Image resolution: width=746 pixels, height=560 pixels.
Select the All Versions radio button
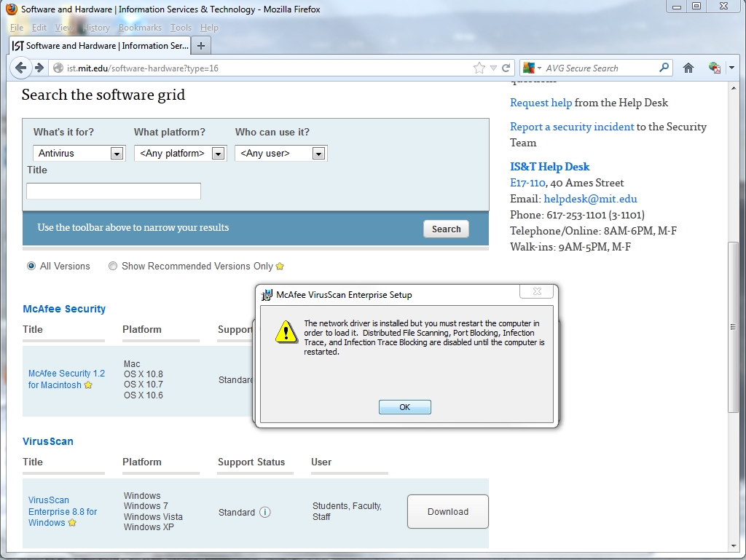[31, 266]
